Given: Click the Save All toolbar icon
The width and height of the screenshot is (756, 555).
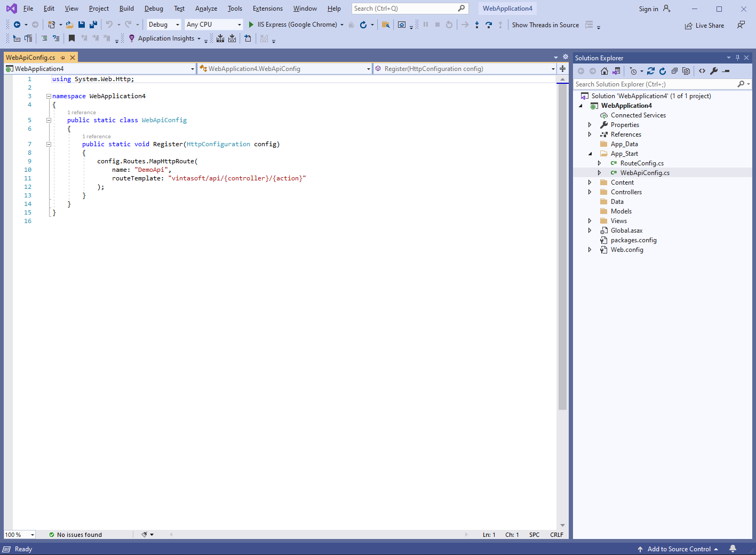Looking at the screenshot, I should coord(93,25).
